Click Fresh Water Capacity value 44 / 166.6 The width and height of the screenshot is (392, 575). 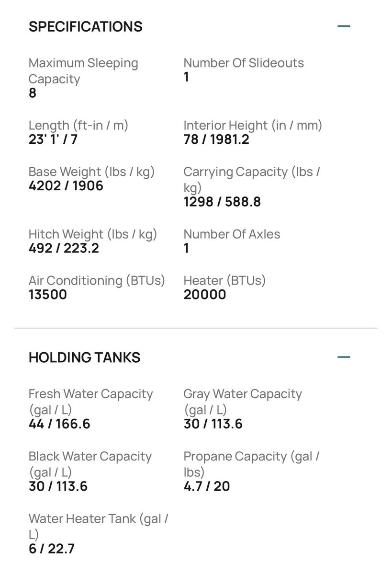[x=59, y=424]
